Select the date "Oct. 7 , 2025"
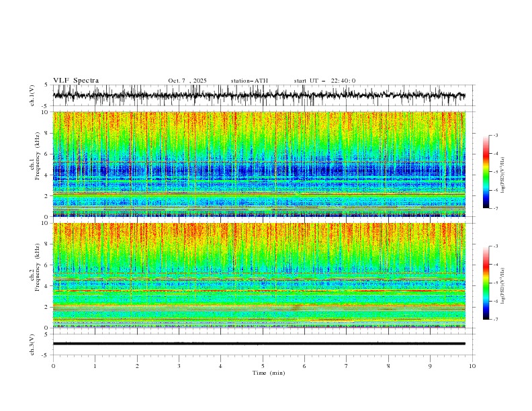 click(x=187, y=81)
